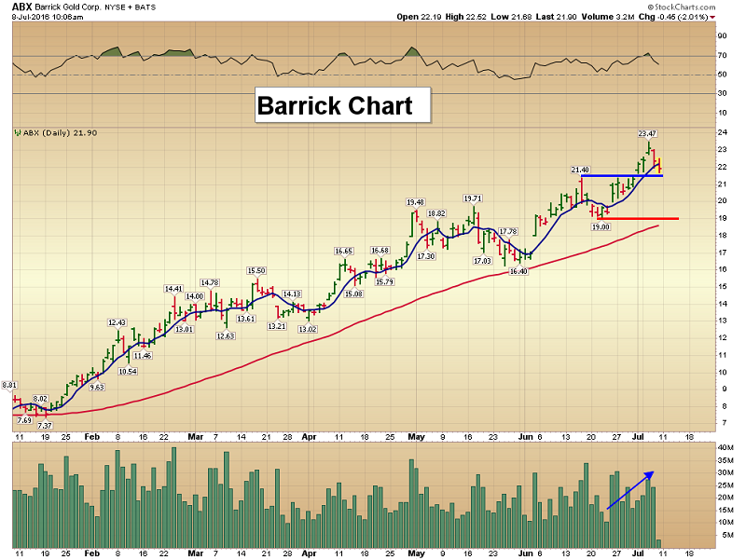Click the 15.08 price label
This screenshot has height=560, width=746.
click(x=353, y=294)
